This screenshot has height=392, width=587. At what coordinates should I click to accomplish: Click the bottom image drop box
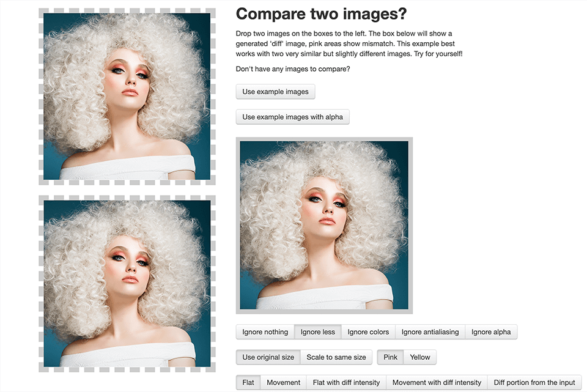[127, 284]
